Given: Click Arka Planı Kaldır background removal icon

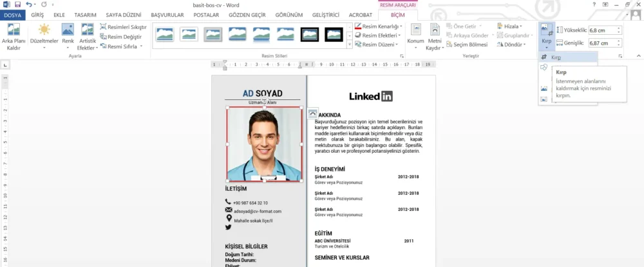Looking at the screenshot, I should pos(14,30).
